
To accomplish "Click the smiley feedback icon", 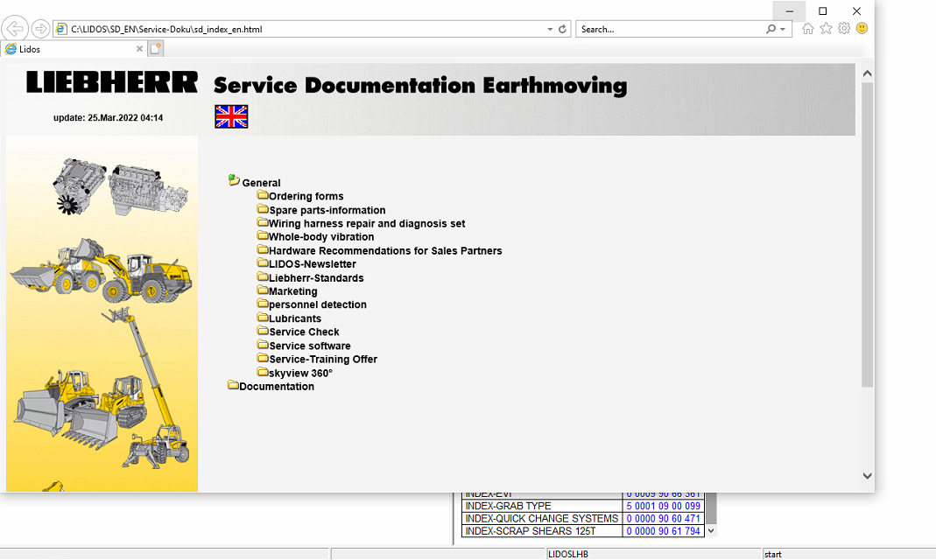I will [x=862, y=28].
